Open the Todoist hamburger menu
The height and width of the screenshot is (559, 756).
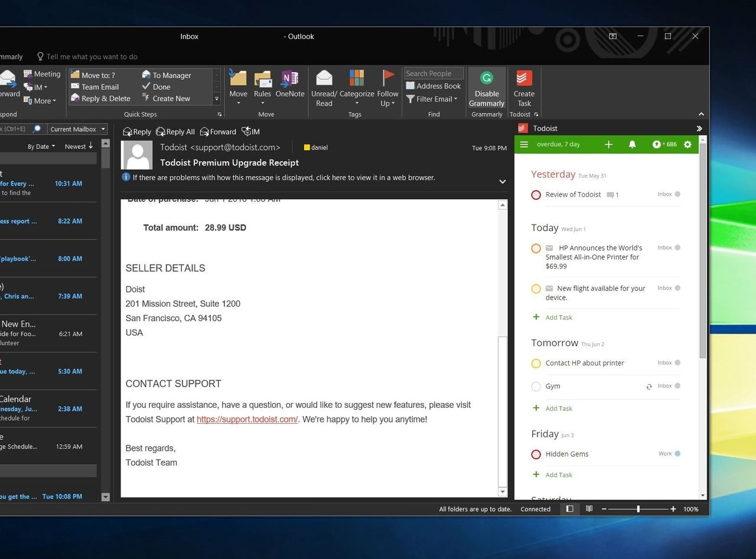524,144
